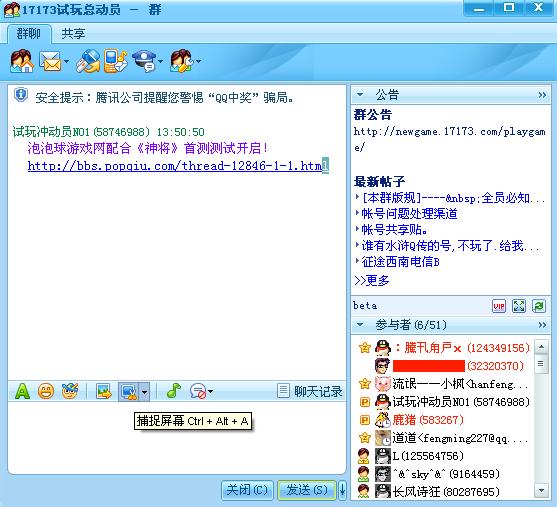Open 聊天记录 chat history
The height and width of the screenshot is (507, 557).
coord(310,392)
